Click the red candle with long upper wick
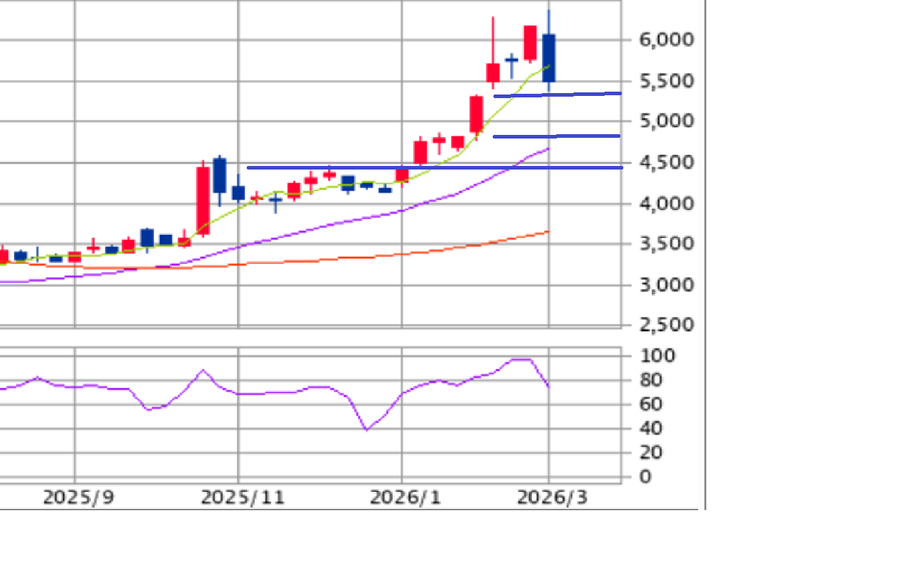Viewport: 909px width, 588px height. click(x=493, y=72)
